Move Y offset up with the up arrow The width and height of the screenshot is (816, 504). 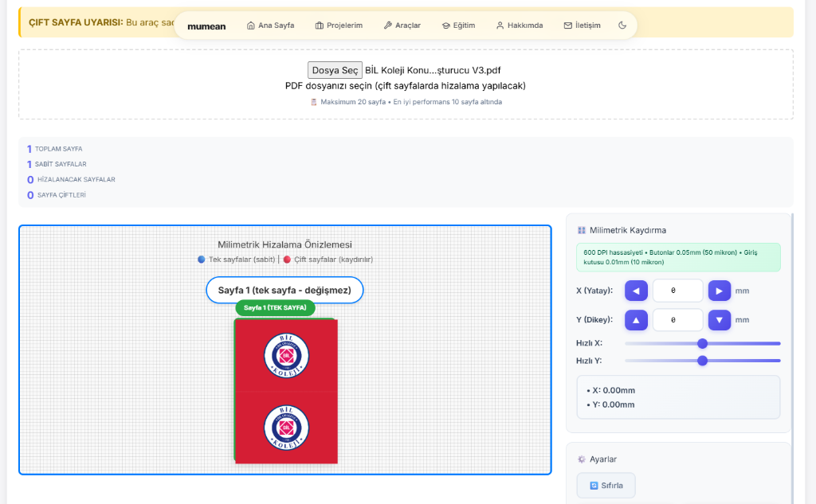636,320
